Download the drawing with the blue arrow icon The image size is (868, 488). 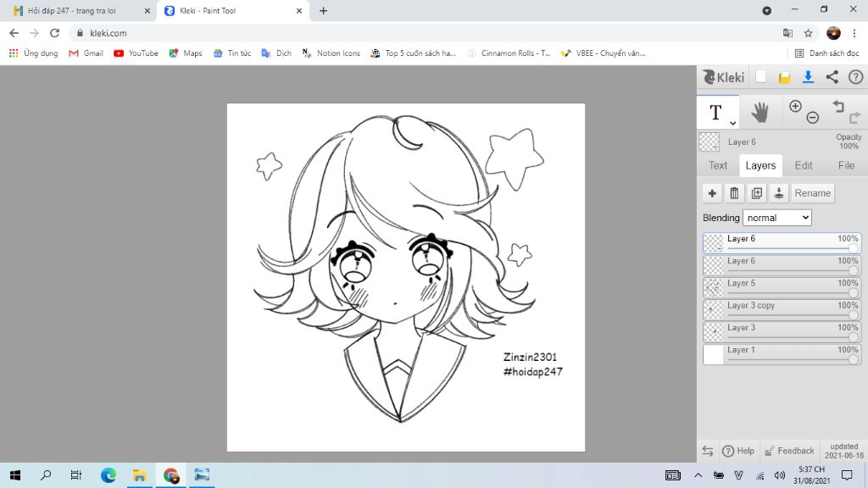(808, 77)
